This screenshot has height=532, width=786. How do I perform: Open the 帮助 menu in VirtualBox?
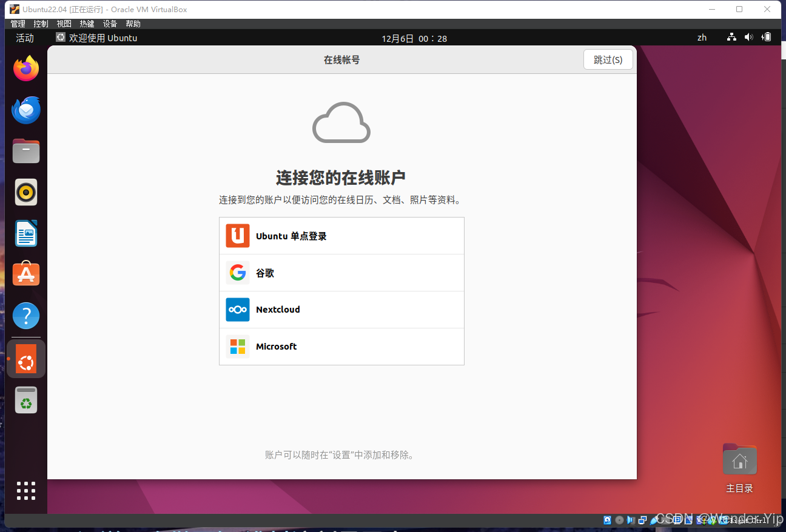pyautogui.click(x=133, y=24)
